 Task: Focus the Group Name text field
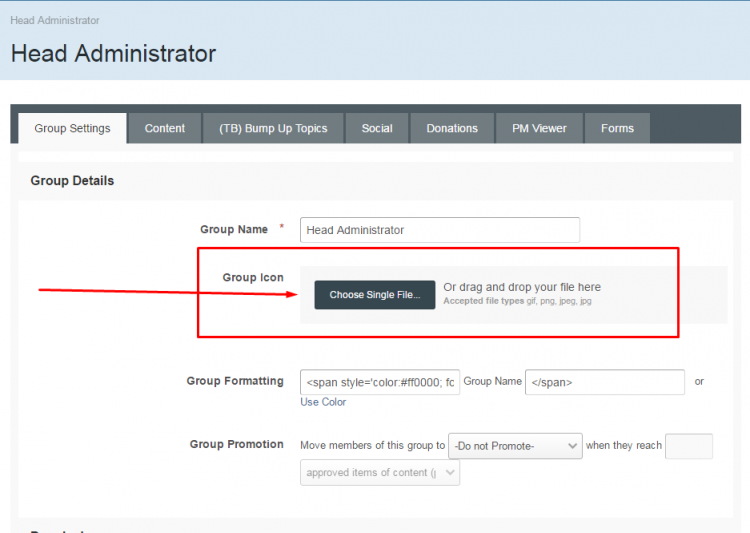pyautogui.click(x=440, y=230)
